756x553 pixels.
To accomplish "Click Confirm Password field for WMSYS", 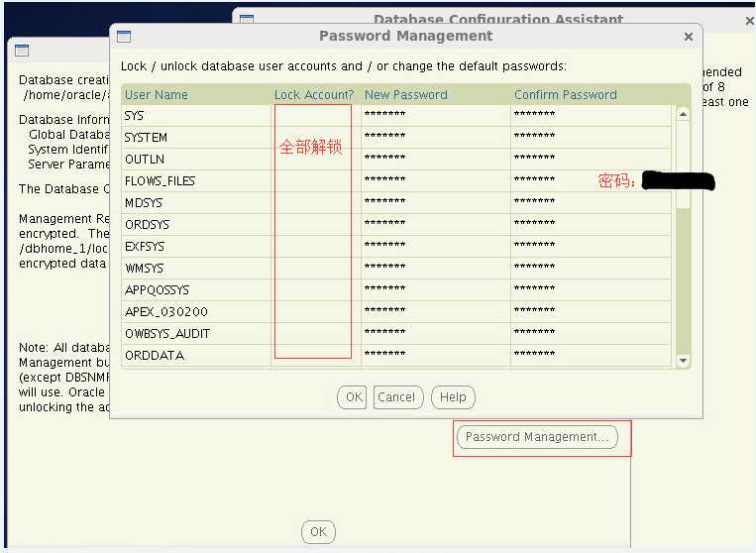I will pos(591,268).
